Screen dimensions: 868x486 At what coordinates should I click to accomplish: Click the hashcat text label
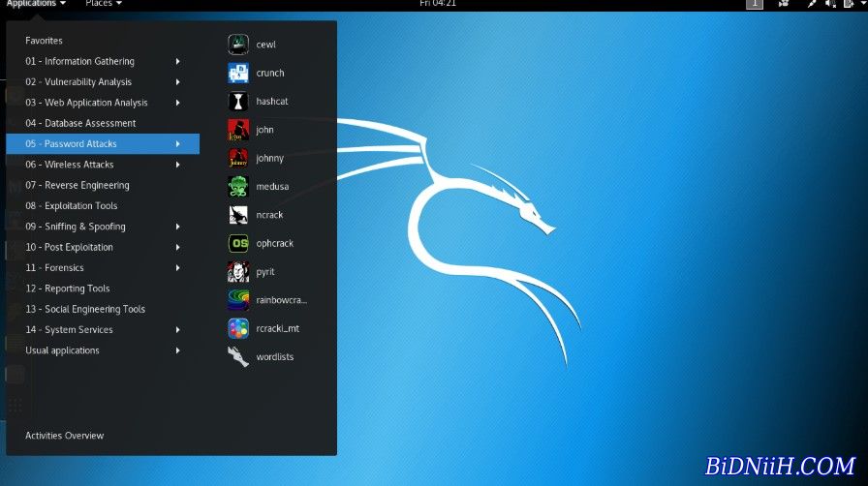272,102
